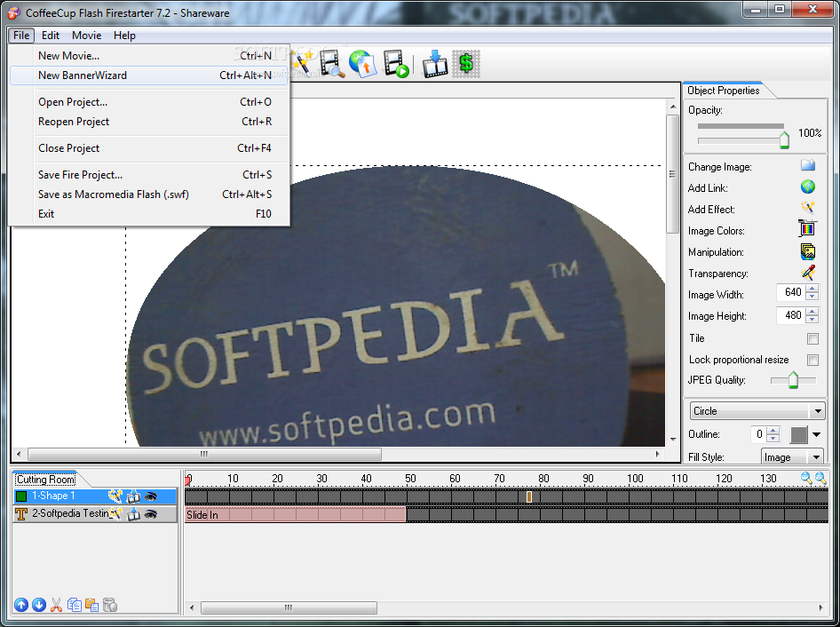This screenshot has height=627, width=840.
Task: Decrease Outline value with down arrow
Action: pos(773,438)
